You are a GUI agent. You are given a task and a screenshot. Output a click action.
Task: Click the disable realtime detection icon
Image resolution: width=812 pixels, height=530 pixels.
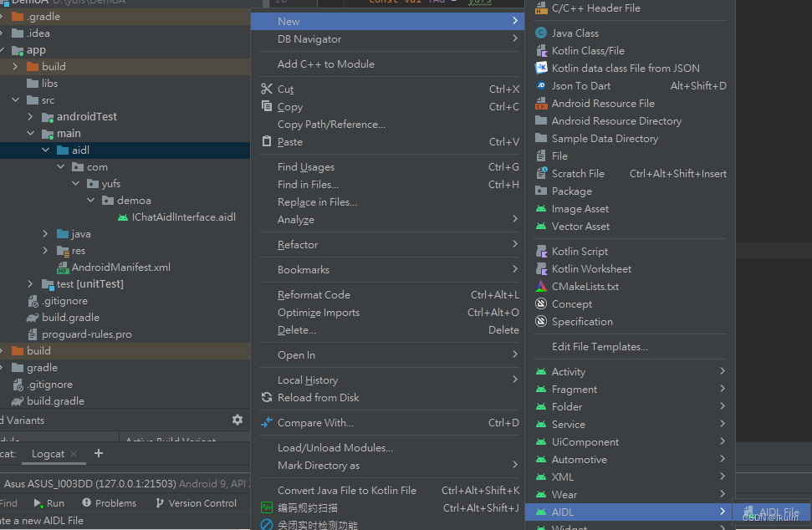[267, 524]
